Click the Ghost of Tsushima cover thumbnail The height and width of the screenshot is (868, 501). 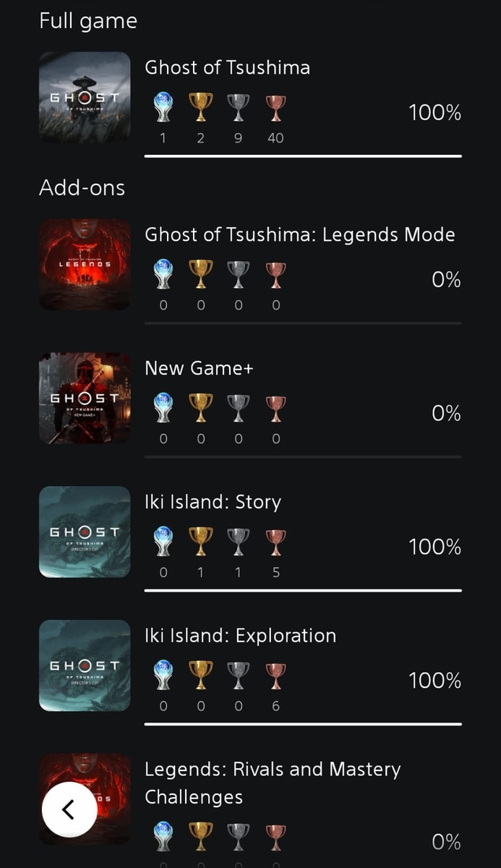85,97
